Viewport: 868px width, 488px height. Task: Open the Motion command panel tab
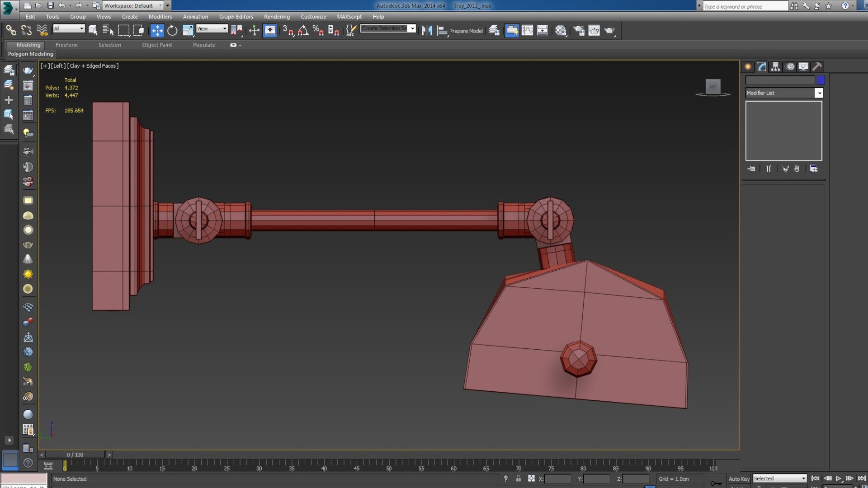pos(790,66)
